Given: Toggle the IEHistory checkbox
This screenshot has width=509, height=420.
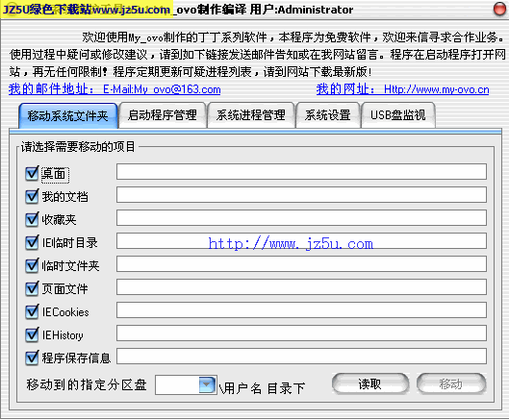Looking at the screenshot, I should [32, 335].
